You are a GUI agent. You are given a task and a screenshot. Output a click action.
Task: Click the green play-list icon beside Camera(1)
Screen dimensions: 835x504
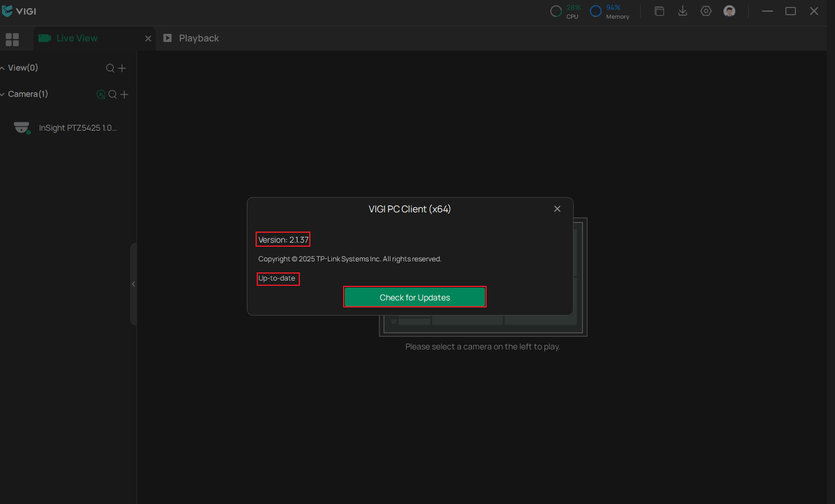click(x=101, y=94)
